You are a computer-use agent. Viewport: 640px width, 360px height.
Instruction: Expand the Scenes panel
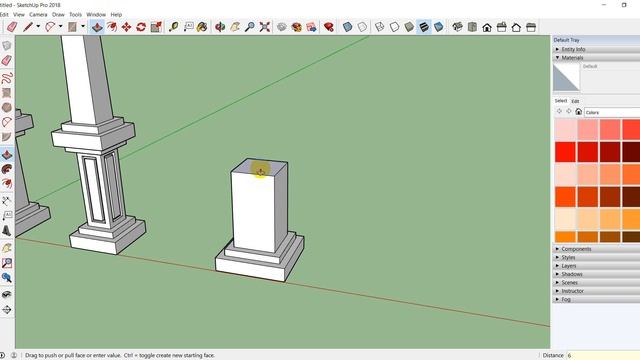596,282
